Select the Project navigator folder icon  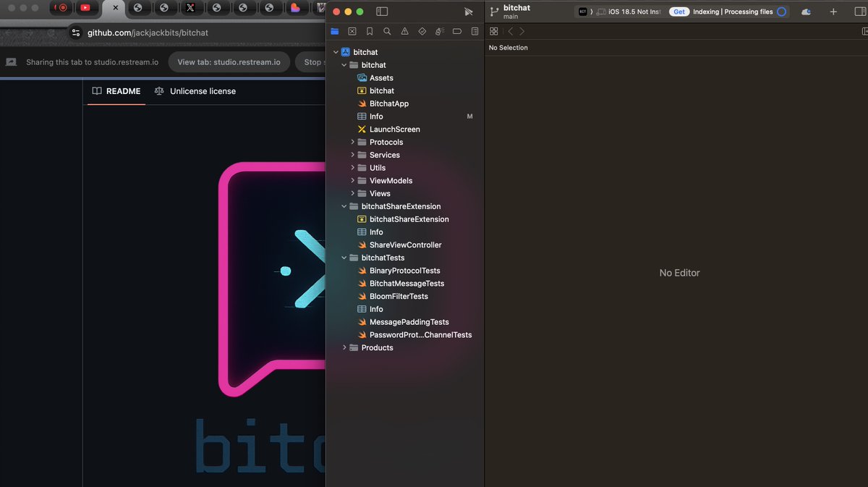click(335, 32)
